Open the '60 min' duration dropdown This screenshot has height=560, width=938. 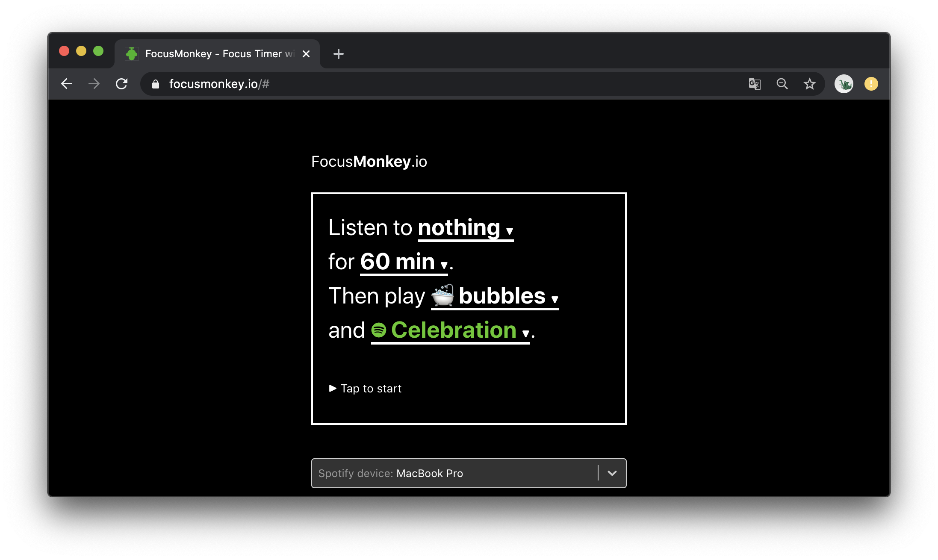coord(404,262)
